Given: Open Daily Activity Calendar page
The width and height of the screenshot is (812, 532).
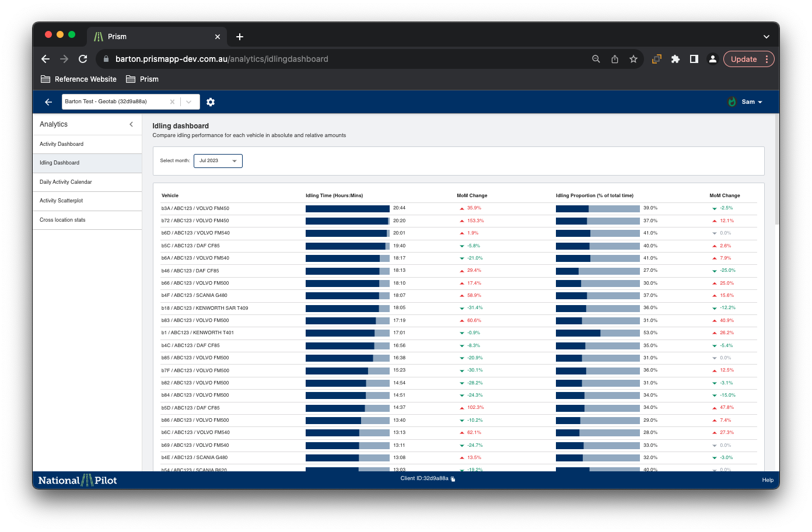Looking at the screenshot, I should point(66,182).
